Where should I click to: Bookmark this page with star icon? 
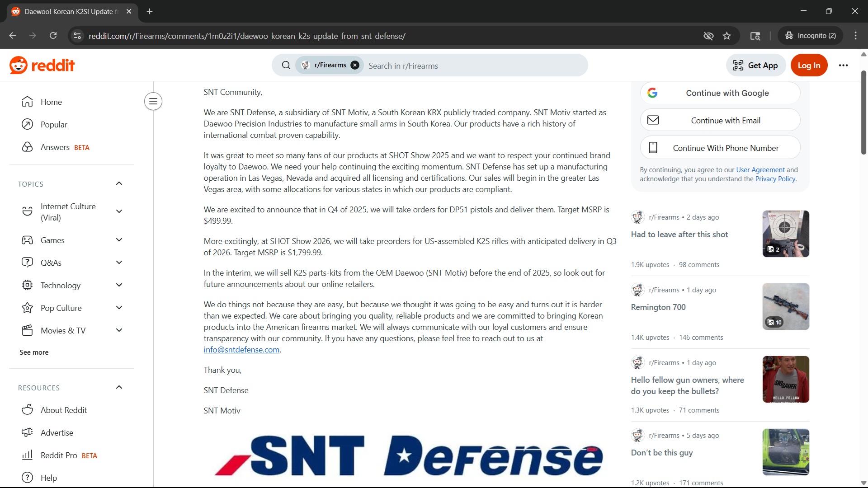727,36
